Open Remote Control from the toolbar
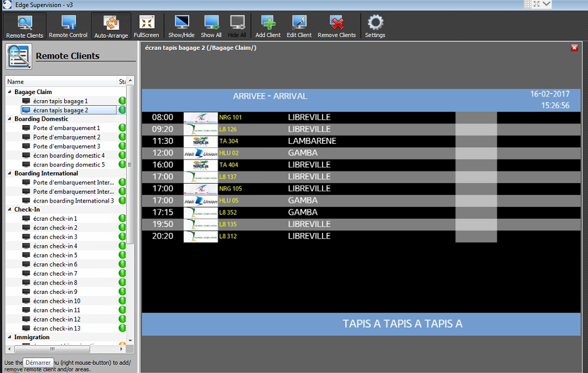This screenshot has width=588, height=373. click(x=68, y=26)
